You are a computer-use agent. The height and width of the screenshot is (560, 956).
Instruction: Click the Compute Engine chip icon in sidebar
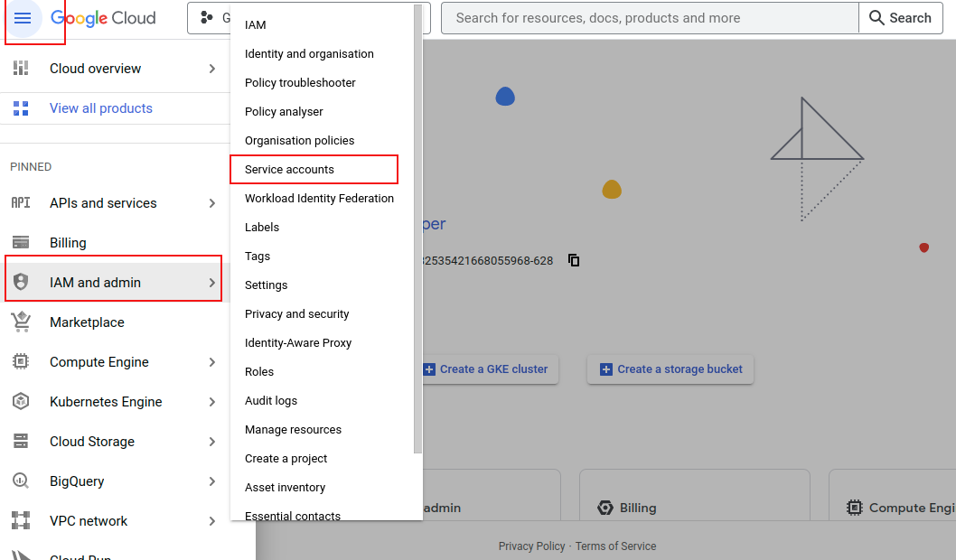coord(21,362)
